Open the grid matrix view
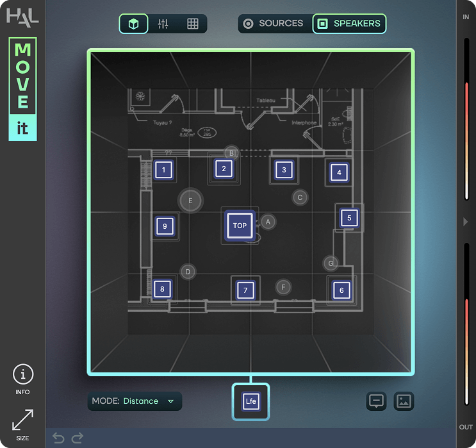The width and height of the screenshot is (476, 448). (x=193, y=24)
